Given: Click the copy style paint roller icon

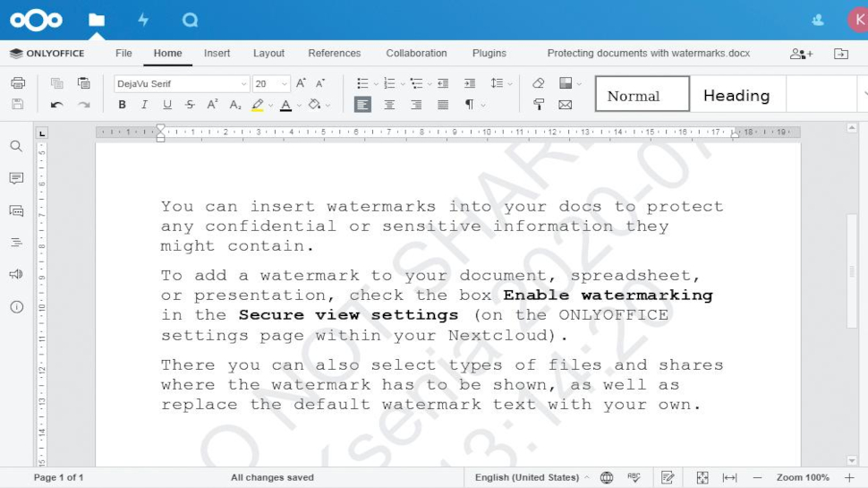Looking at the screenshot, I should (538, 105).
